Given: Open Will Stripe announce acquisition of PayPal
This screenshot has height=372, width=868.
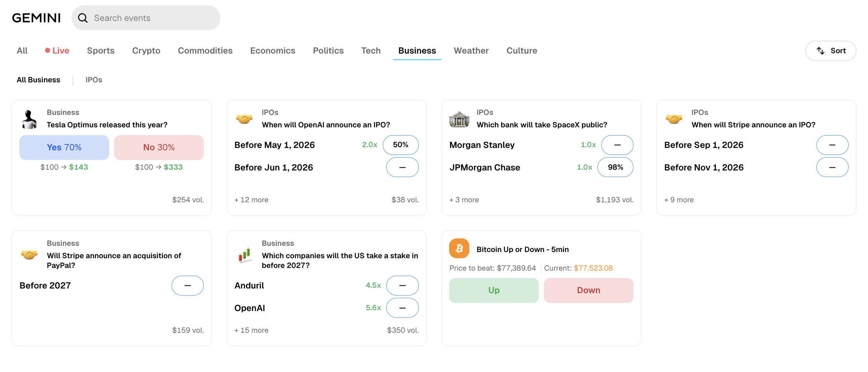Looking at the screenshot, I should [x=114, y=260].
